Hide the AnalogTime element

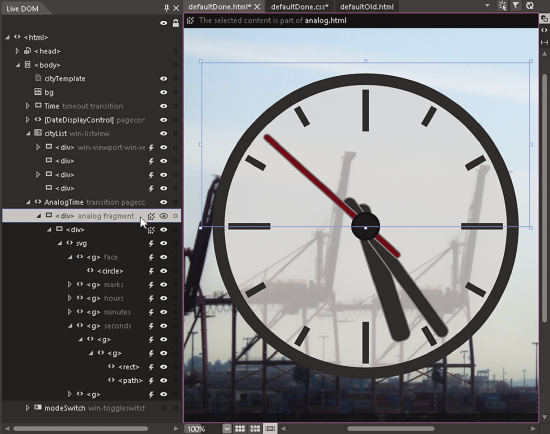[x=163, y=202]
